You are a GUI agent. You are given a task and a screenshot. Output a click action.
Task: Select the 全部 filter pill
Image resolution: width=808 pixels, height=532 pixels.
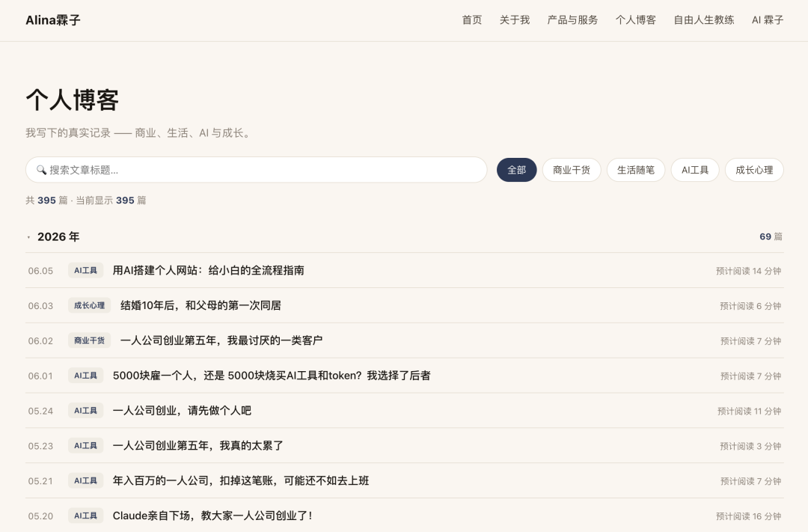[x=516, y=170]
